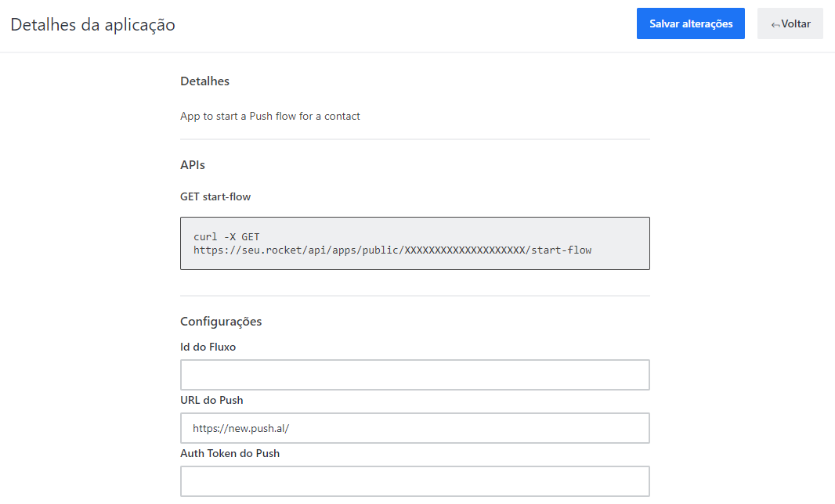
Task: Select the 'APIs' section heading
Action: click(193, 165)
